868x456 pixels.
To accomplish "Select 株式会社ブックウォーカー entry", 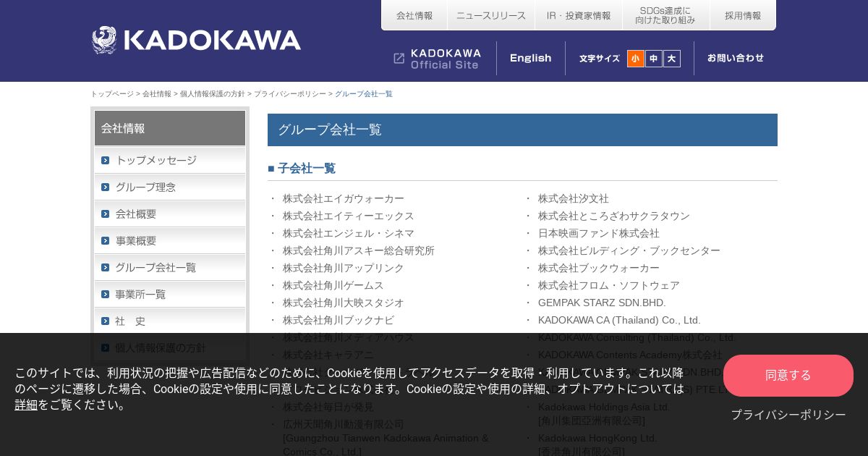I will (599, 268).
